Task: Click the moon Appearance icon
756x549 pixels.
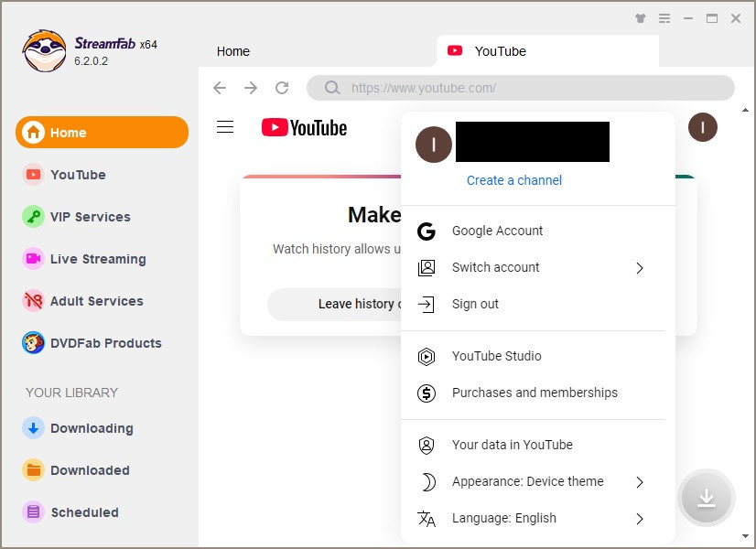Action: tap(428, 482)
